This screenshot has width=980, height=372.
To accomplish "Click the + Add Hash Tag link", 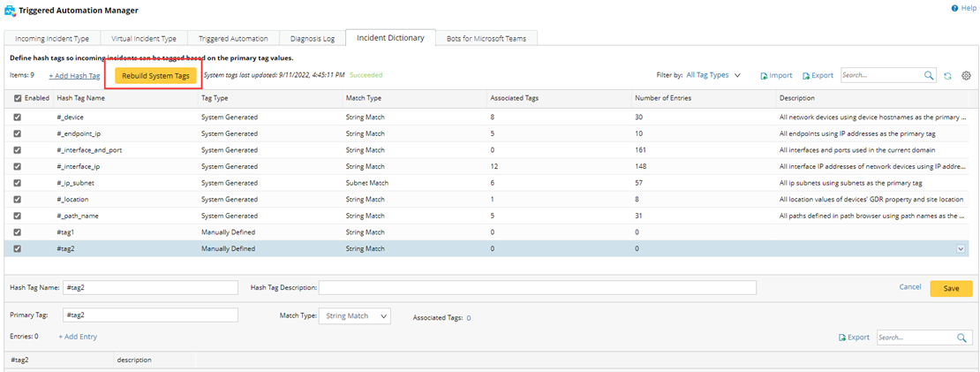I will point(74,76).
